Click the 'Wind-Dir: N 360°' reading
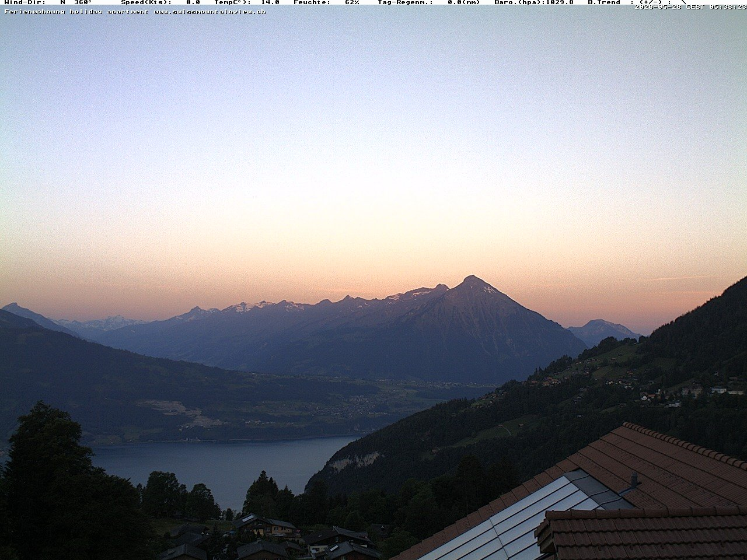 tap(48, 2)
